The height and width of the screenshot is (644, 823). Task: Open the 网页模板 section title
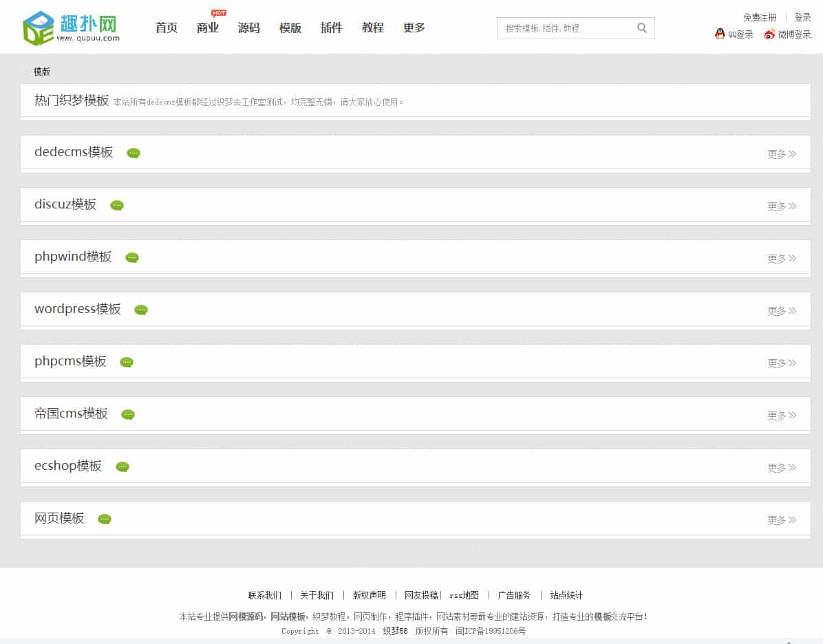tap(58, 519)
